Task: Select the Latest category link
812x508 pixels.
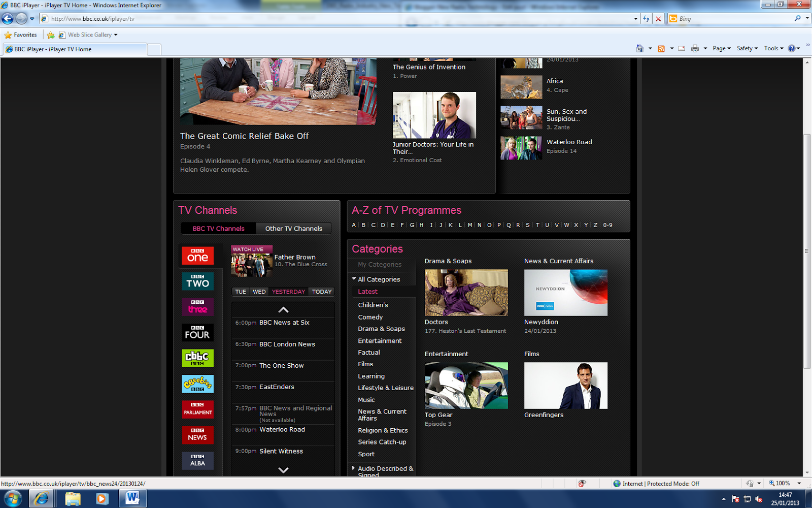Action: [x=368, y=292]
